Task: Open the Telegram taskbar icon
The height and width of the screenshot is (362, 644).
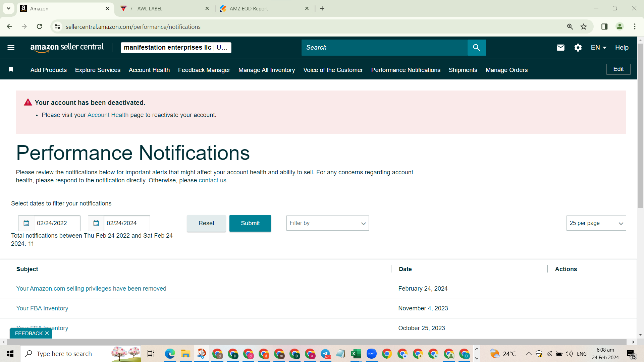Action: click(325, 354)
